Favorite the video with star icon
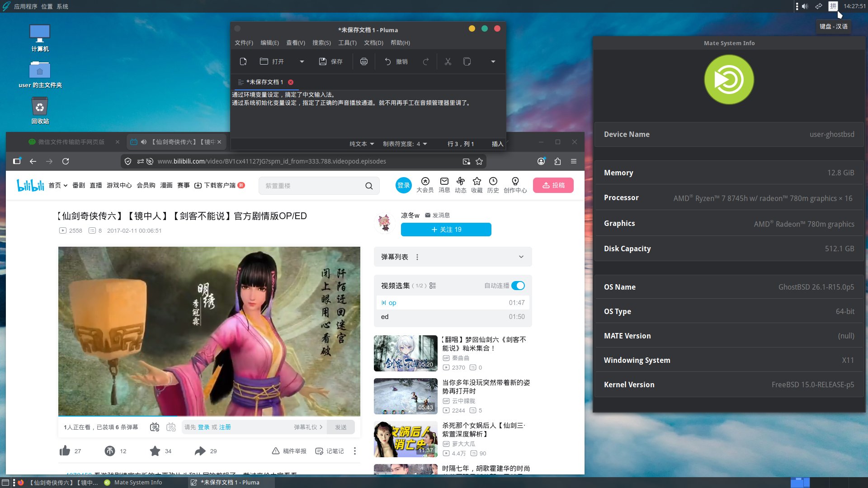Screen dimensions: 868x488 (155, 451)
